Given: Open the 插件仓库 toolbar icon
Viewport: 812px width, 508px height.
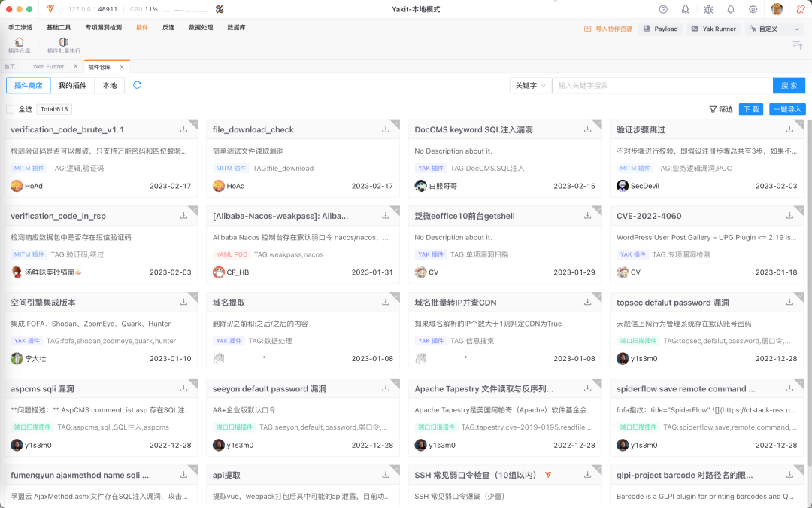Looking at the screenshot, I should (x=19, y=46).
